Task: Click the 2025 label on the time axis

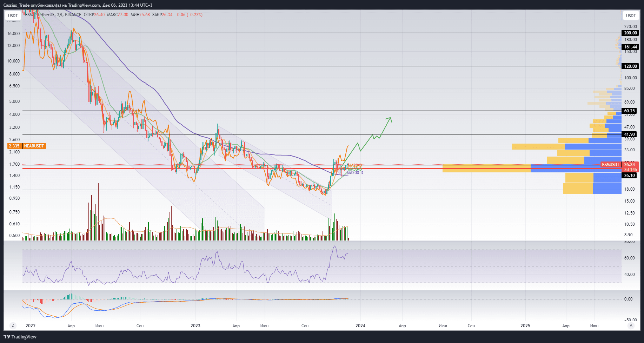Action: coord(525,326)
